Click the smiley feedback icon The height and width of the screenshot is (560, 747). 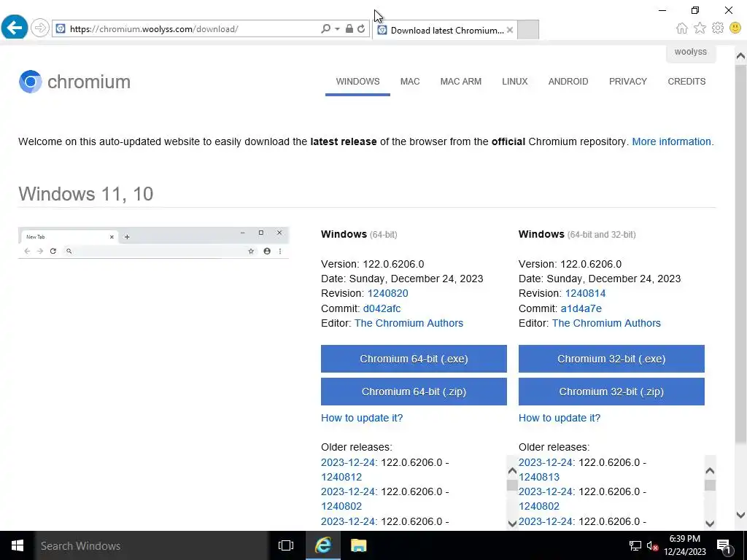click(x=735, y=28)
